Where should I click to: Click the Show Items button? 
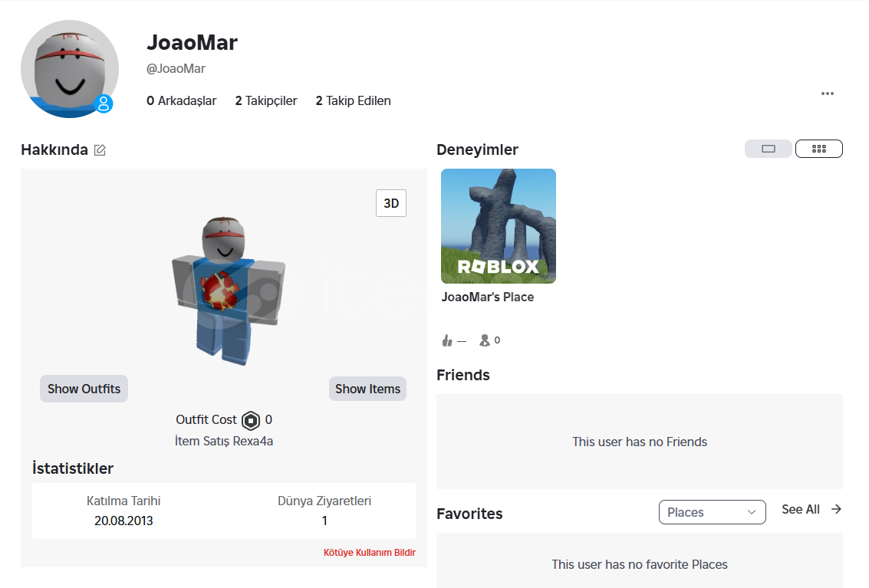click(367, 389)
